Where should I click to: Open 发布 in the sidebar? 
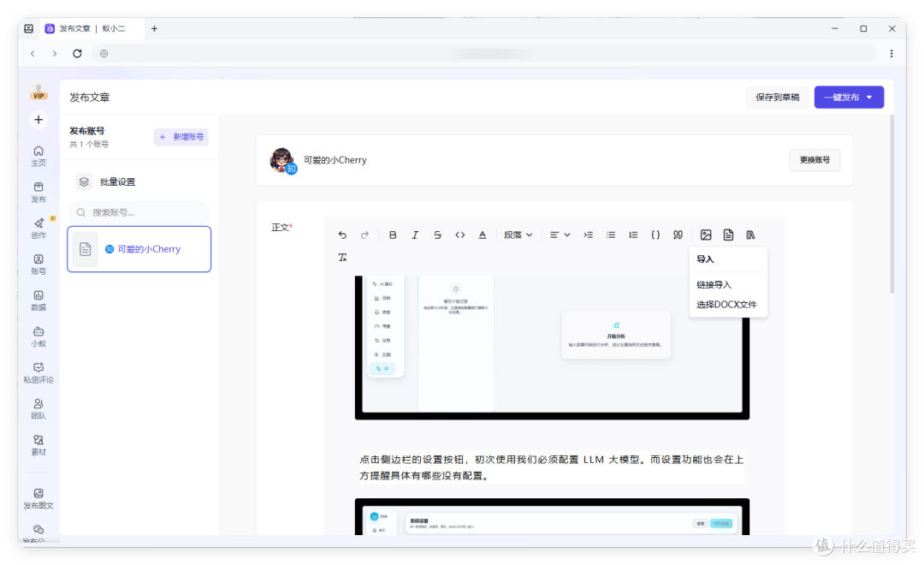click(x=38, y=193)
